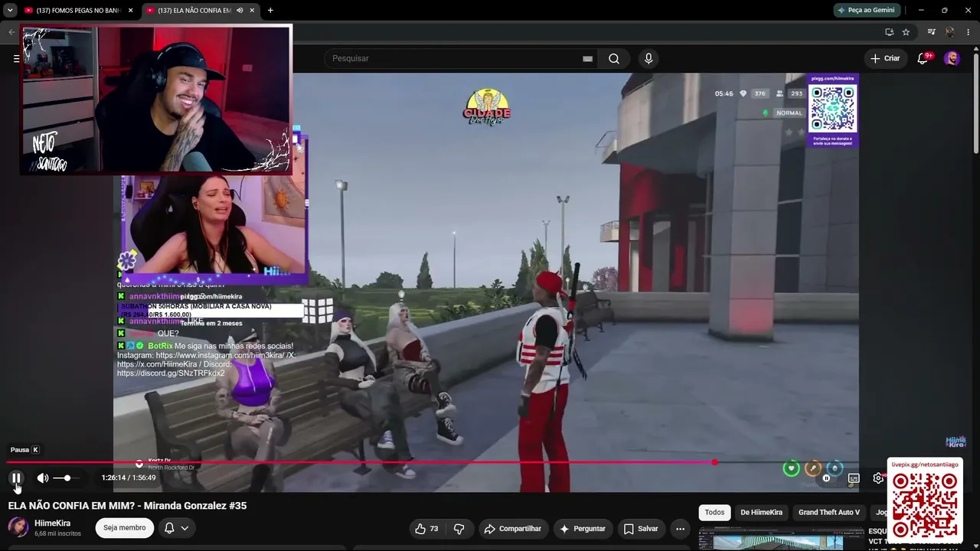Expand the tab search dropdown arrow
Screen dimensions: 980x551
pos(10,11)
